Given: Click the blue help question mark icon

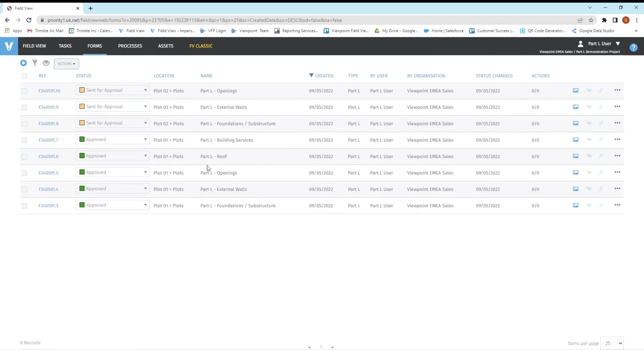Looking at the screenshot, I should click(633, 47).
